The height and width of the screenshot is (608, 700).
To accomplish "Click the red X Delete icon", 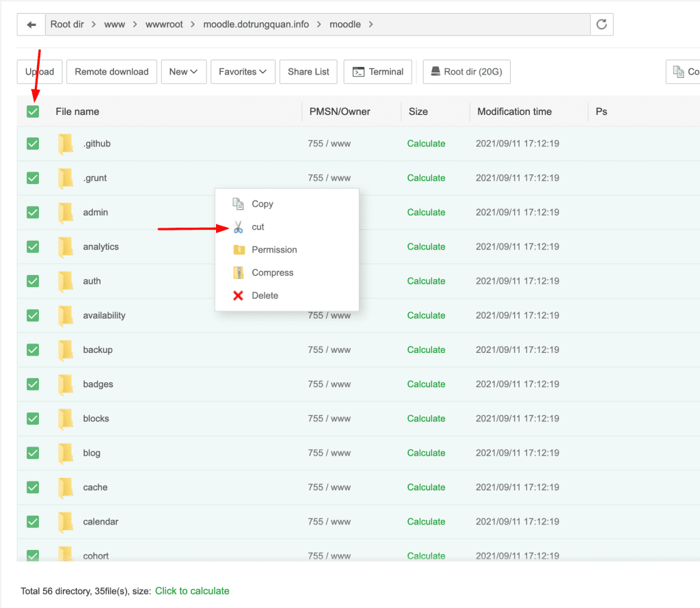I will pyautogui.click(x=238, y=295).
